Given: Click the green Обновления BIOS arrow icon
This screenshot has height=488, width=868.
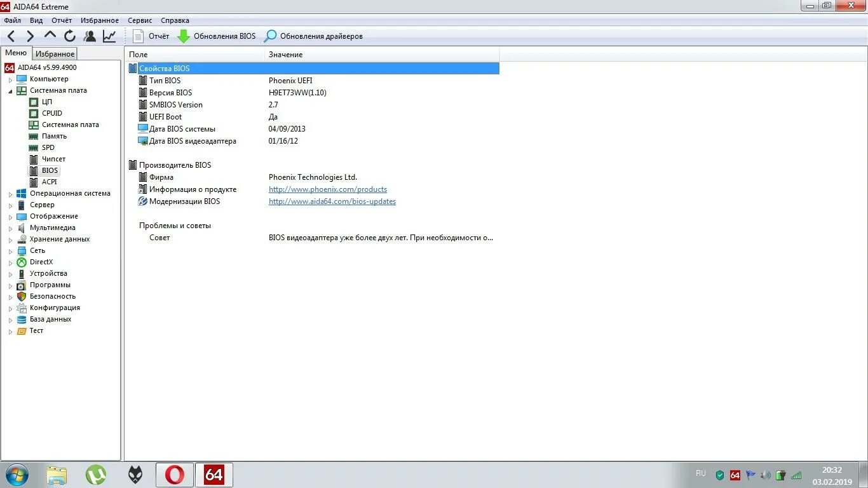Looking at the screenshot, I should pyautogui.click(x=183, y=36).
